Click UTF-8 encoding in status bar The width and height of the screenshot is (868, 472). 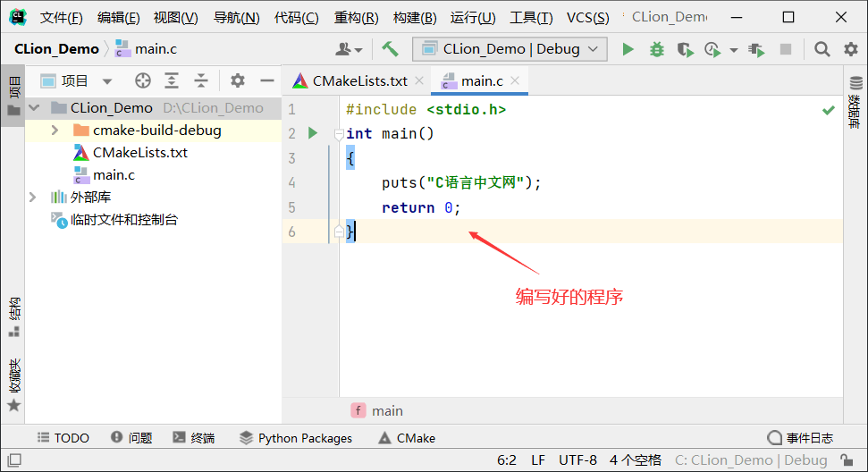(x=577, y=460)
